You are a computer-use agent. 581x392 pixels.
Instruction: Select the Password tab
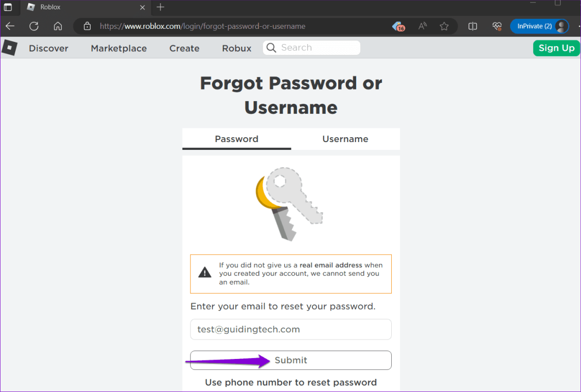[236, 139]
